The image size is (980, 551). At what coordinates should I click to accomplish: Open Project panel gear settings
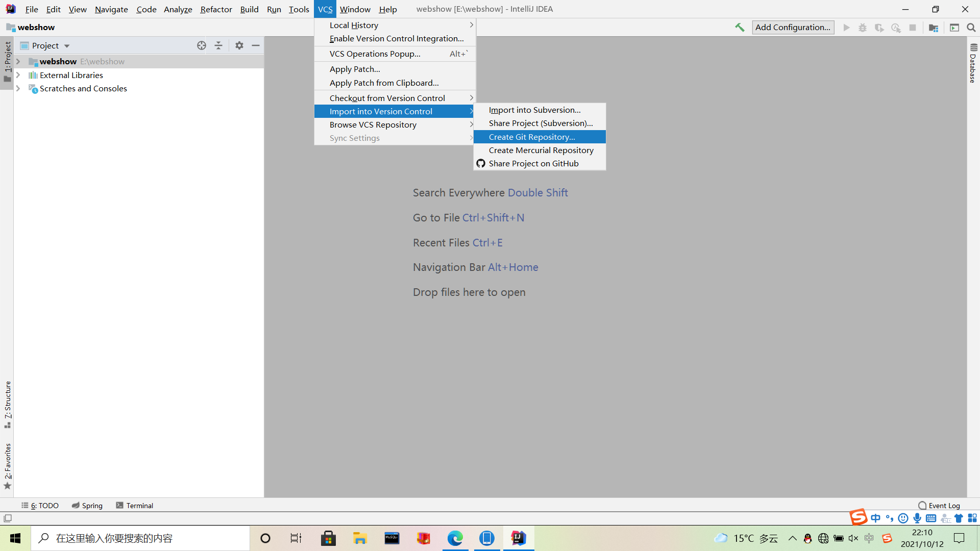[239, 45]
